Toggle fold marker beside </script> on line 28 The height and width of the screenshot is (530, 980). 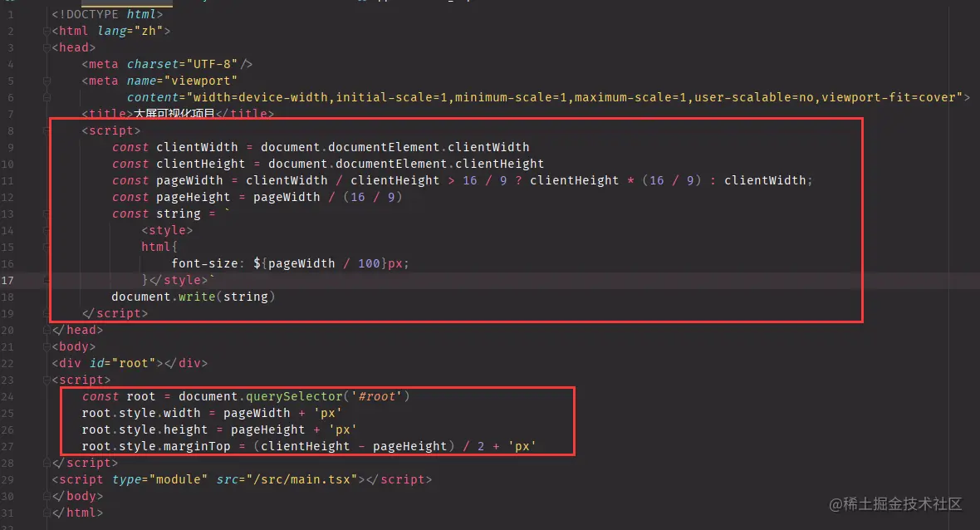[x=47, y=463]
